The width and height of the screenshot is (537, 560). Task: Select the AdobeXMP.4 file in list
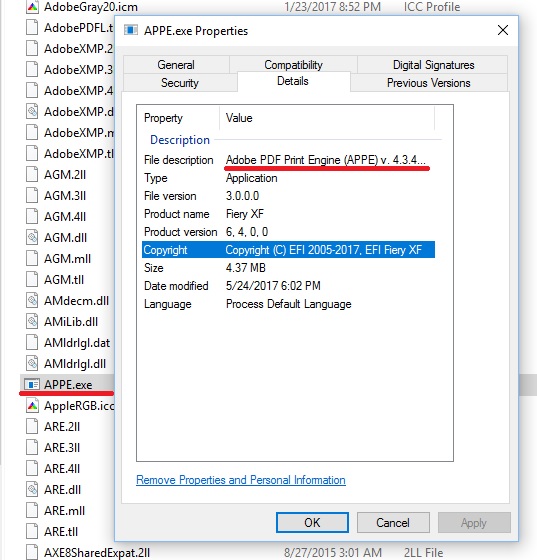(x=78, y=91)
